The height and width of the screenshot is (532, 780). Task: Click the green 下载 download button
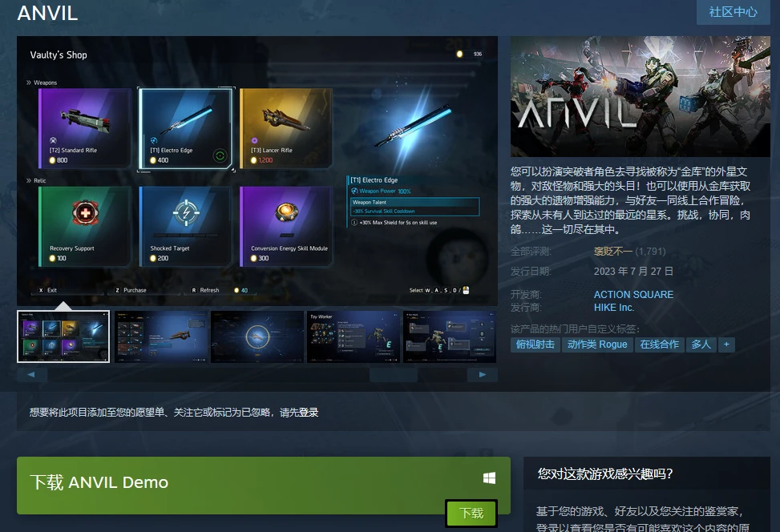(x=471, y=513)
